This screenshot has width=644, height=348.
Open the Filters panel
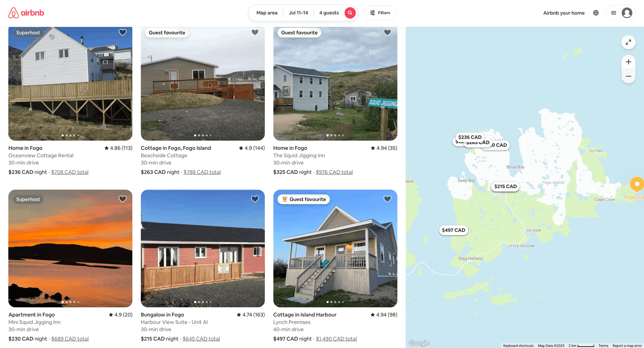tap(380, 13)
